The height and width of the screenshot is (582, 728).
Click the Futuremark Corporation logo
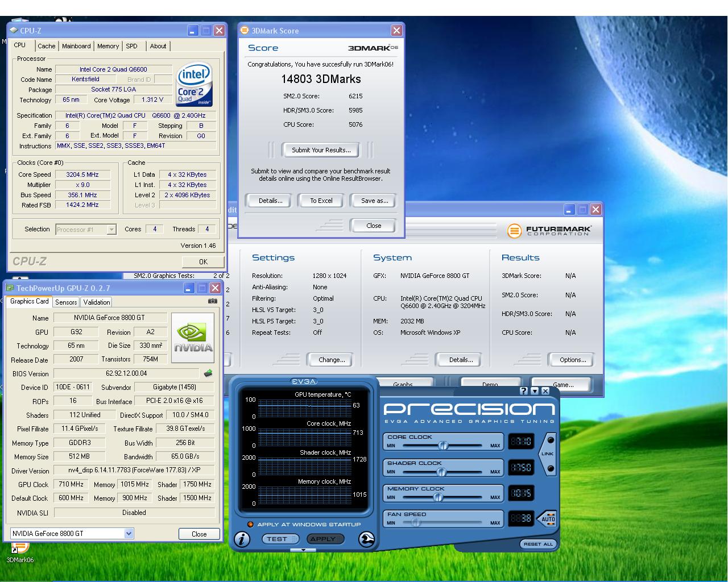(549, 230)
